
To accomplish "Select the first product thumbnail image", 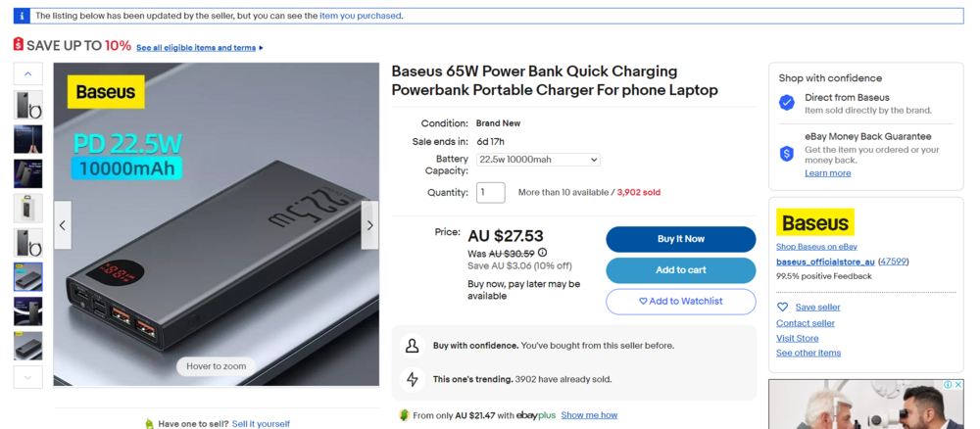I will click(27, 105).
